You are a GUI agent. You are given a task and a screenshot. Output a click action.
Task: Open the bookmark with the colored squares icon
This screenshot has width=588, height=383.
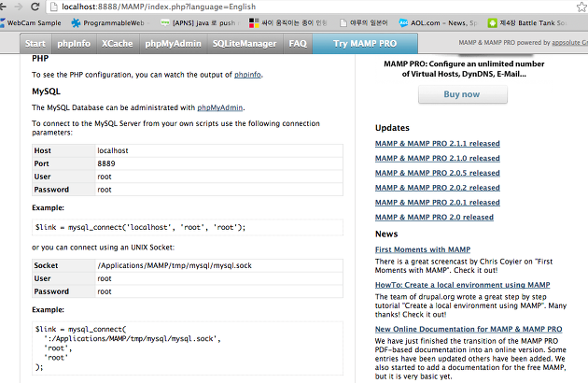pyautogui.click(x=287, y=23)
